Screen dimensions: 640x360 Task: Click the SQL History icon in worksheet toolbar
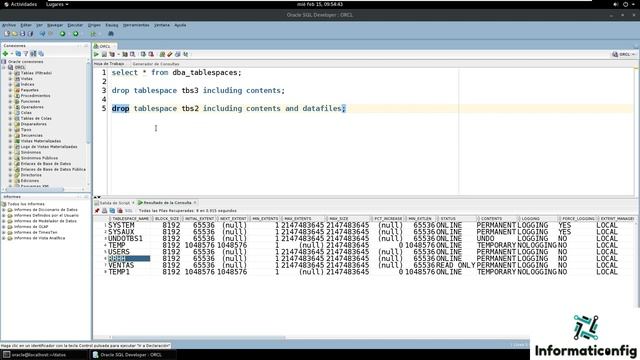(178, 54)
